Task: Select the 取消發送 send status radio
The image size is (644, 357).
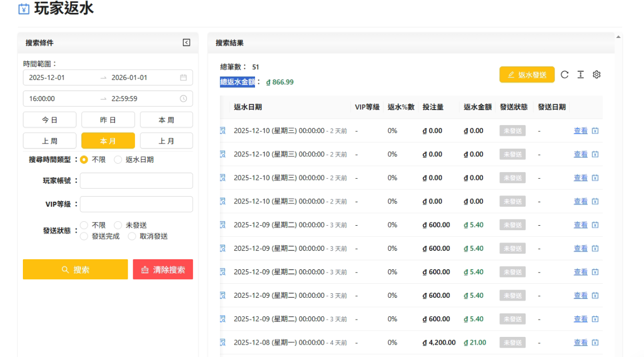Action: tap(132, 236)
